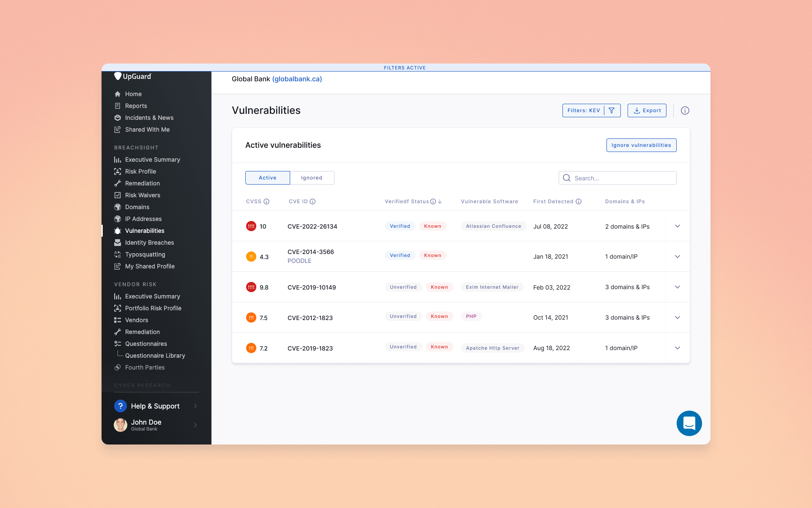This screenshot has height=508, width=812.
Task: Click Exim Internet Mailer tag
Action: [492, 287]
